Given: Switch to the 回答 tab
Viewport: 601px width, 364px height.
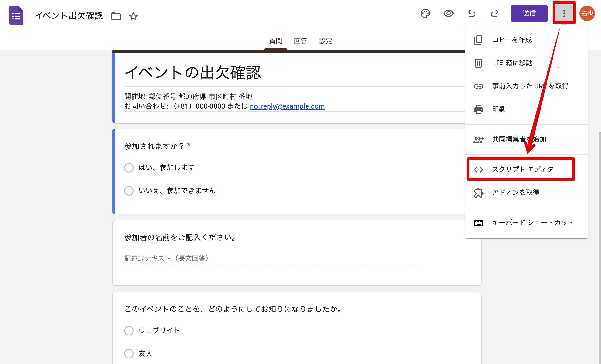Looking at the screenshot, I should click(301, 41).
